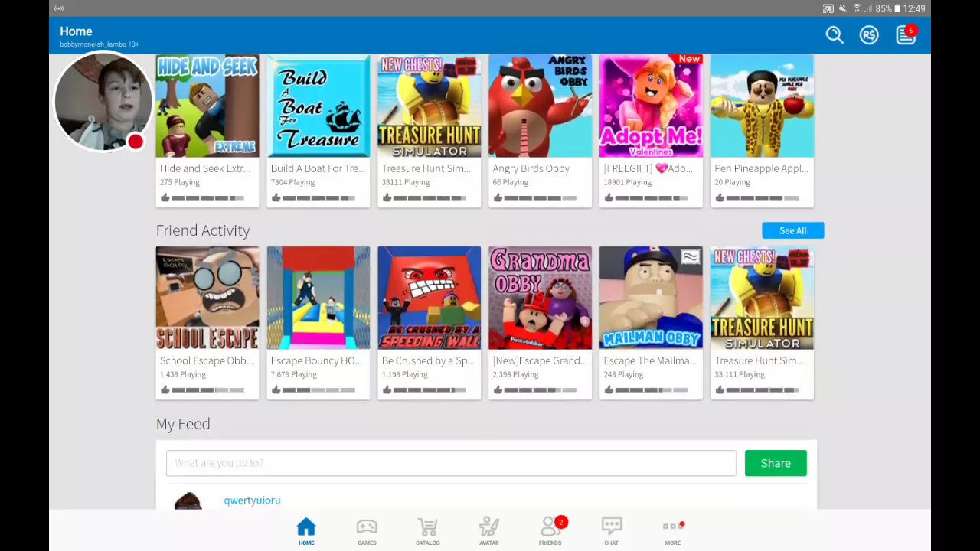The width and height of the screenshot is (980, 551).
Task: Open the Angry Birds Obby thumbnail
Action: point(541,106)
